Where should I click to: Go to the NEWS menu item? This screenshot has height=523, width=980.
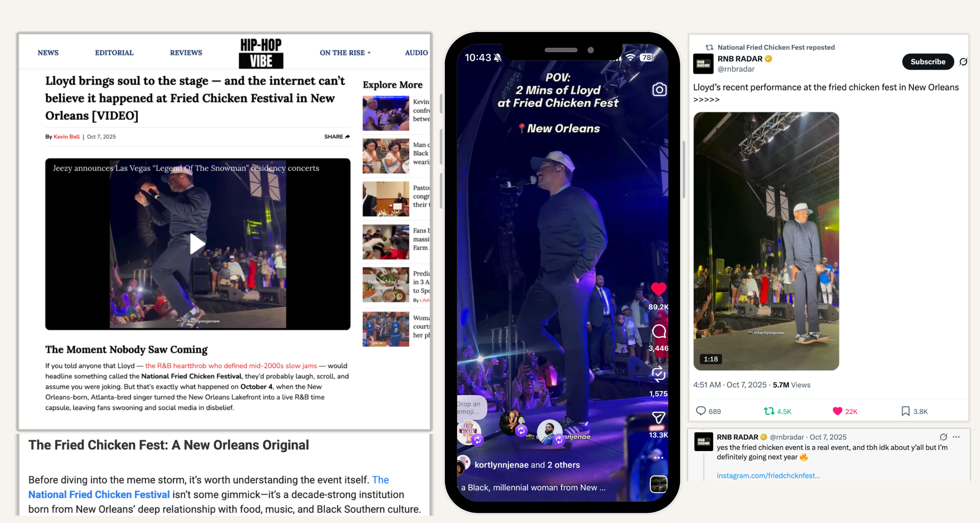[48, 53]
